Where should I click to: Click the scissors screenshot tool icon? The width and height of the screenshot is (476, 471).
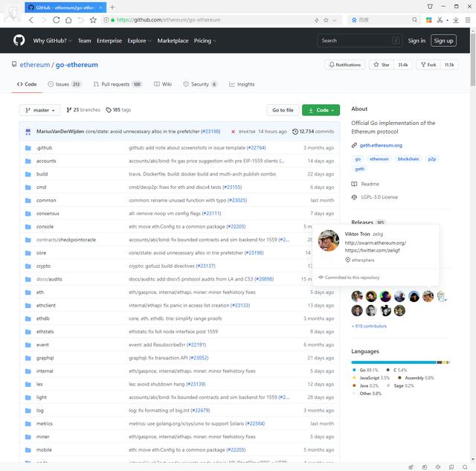[x=440, y=20]
